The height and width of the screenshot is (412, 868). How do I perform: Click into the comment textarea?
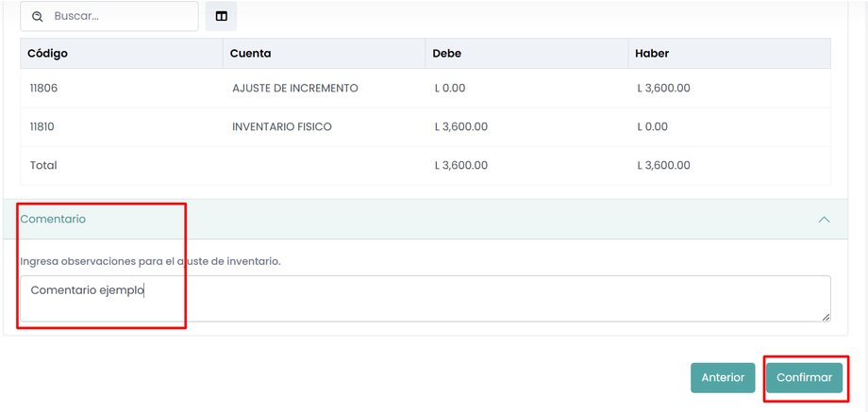(x=425, y=298)
